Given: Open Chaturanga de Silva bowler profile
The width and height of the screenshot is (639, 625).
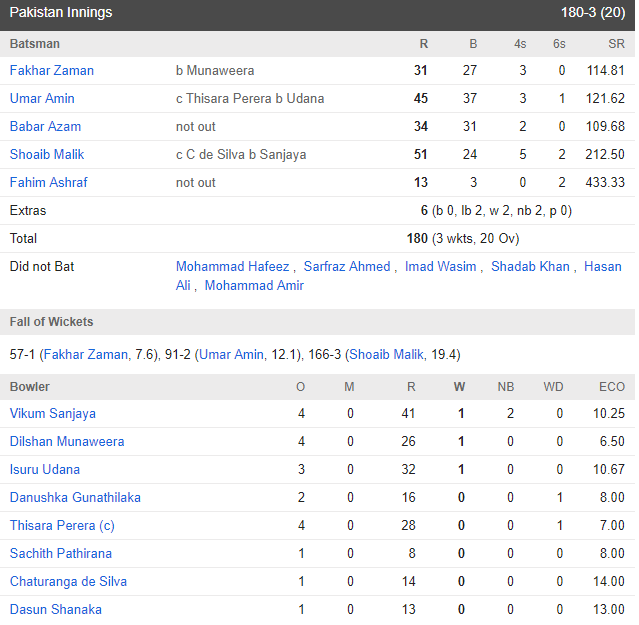Looking at the screenshot, I should coord(68,582).
